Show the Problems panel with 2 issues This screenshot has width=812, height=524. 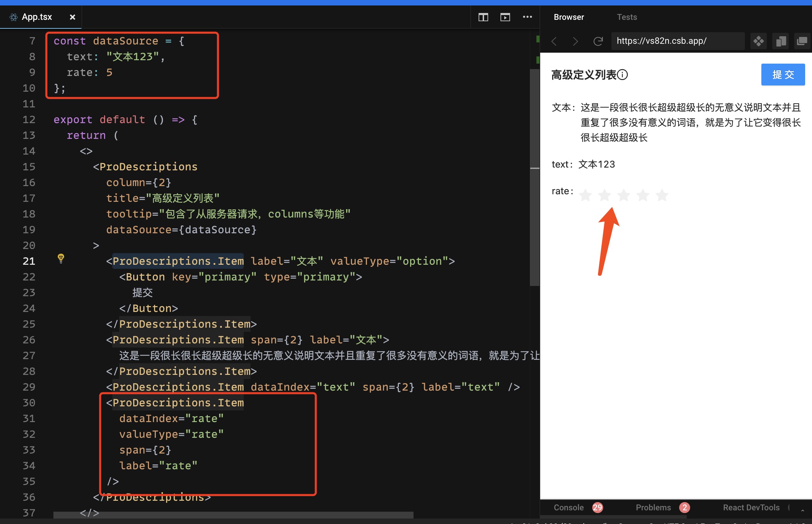pos(653,508)
